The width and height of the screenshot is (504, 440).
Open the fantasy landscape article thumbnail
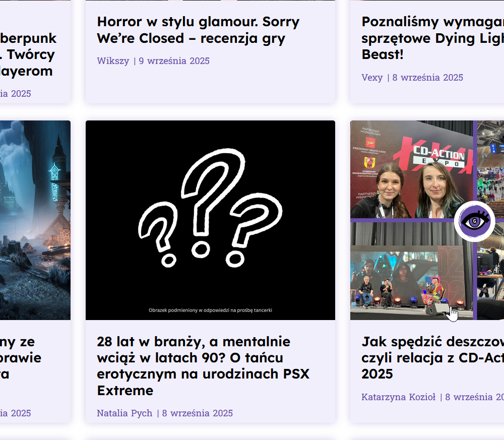(35, 220)
